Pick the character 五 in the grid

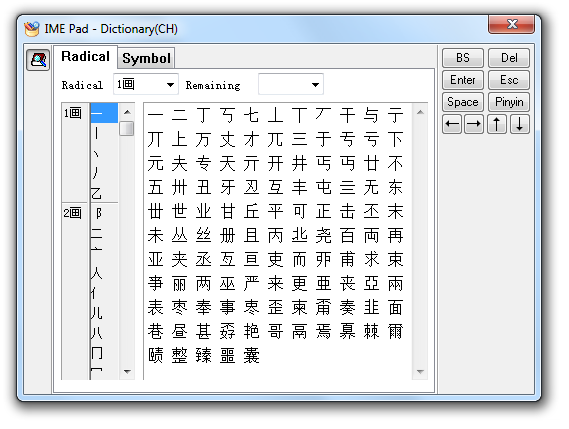point(156,188)
